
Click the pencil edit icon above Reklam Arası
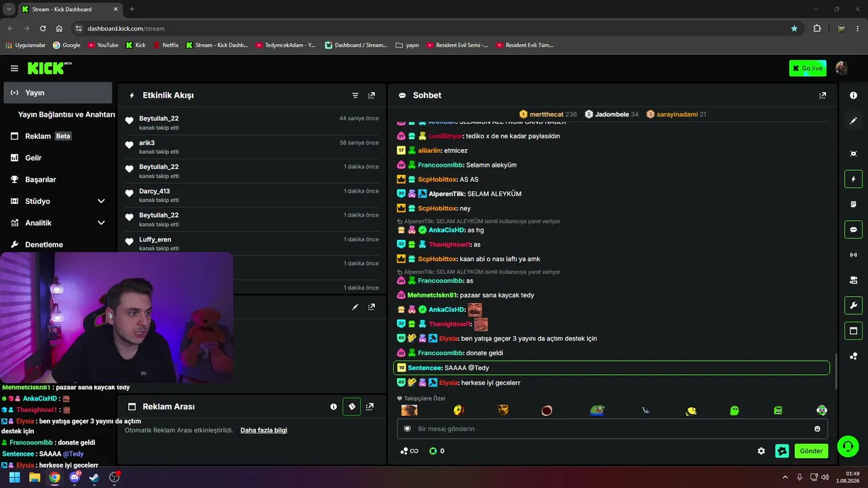coord(355,307)
